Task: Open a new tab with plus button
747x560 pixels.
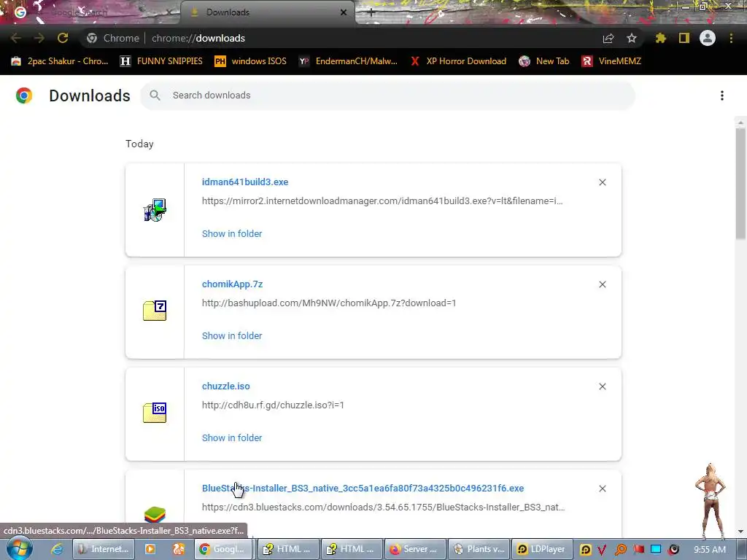Action: 371,12
